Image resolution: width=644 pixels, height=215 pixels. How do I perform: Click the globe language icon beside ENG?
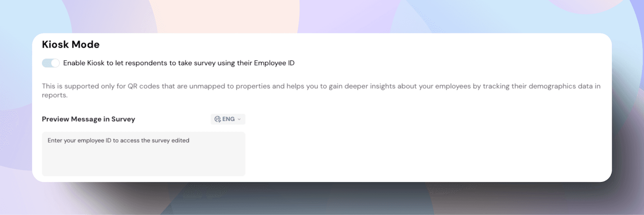(217, 119)
